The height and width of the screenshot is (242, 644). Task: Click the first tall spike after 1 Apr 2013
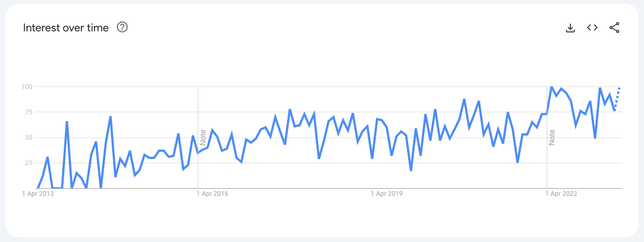click(x=66, y=122)
